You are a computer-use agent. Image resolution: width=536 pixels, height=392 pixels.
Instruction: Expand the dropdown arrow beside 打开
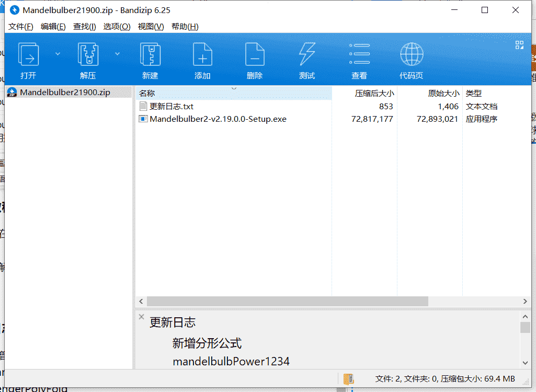(58, 54)
